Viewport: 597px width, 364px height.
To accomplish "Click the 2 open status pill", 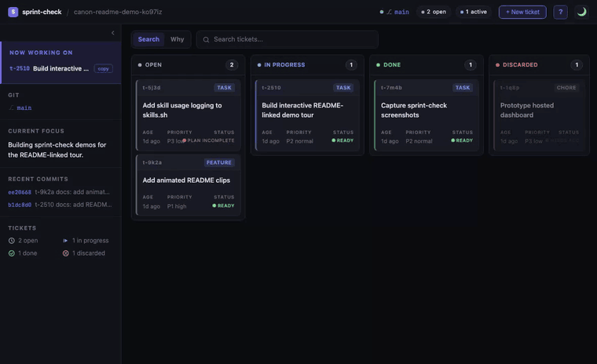I will click(x=434, y=12).
